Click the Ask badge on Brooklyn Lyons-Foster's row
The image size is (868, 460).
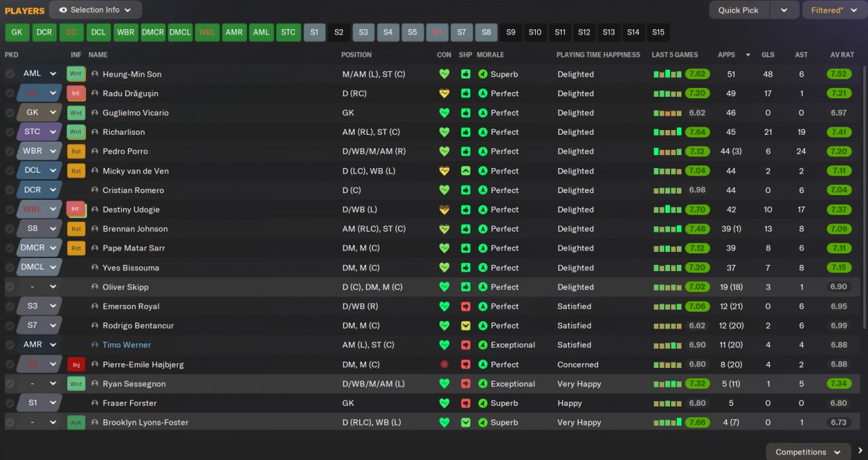[x=76, y=422]
